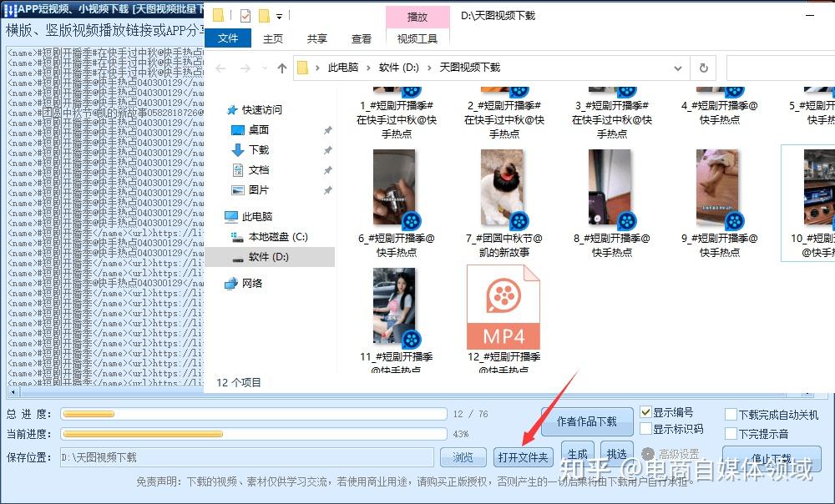
Task: Click the 作者作品下载 button
Action: coord(587,422)
